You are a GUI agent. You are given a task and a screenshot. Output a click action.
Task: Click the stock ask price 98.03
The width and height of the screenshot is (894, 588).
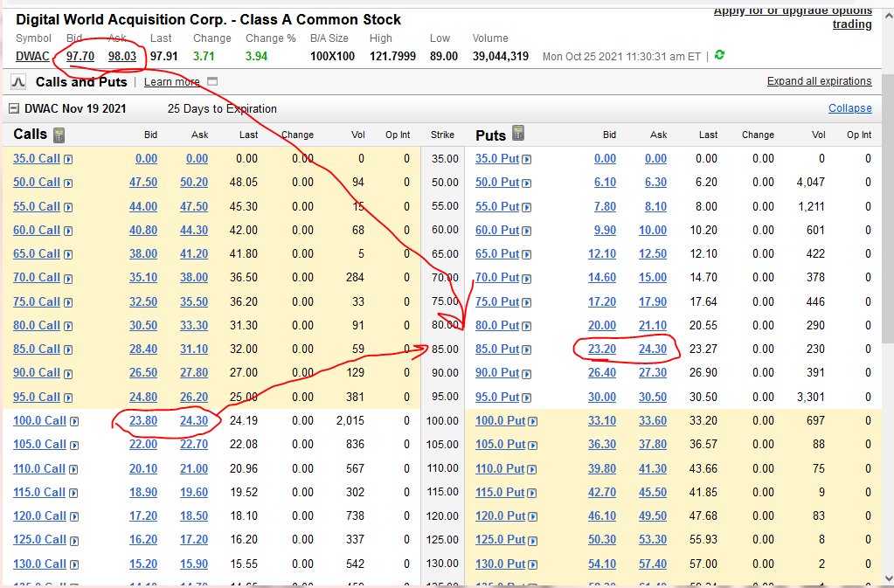coord(122,56)
